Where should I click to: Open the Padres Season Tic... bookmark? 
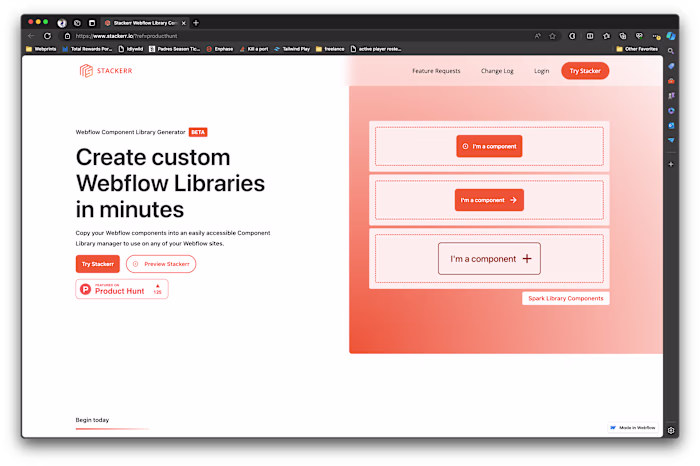pyautogui.click(x=175, y=49)
